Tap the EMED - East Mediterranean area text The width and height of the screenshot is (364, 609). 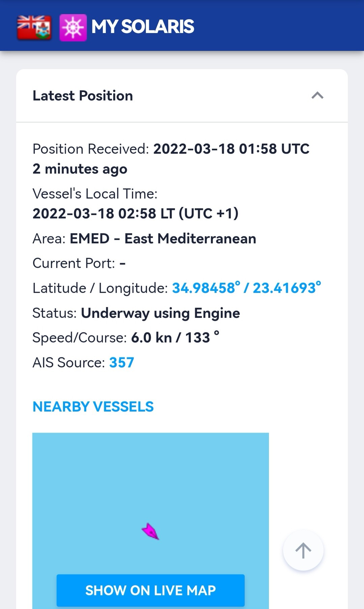(163, 239)
